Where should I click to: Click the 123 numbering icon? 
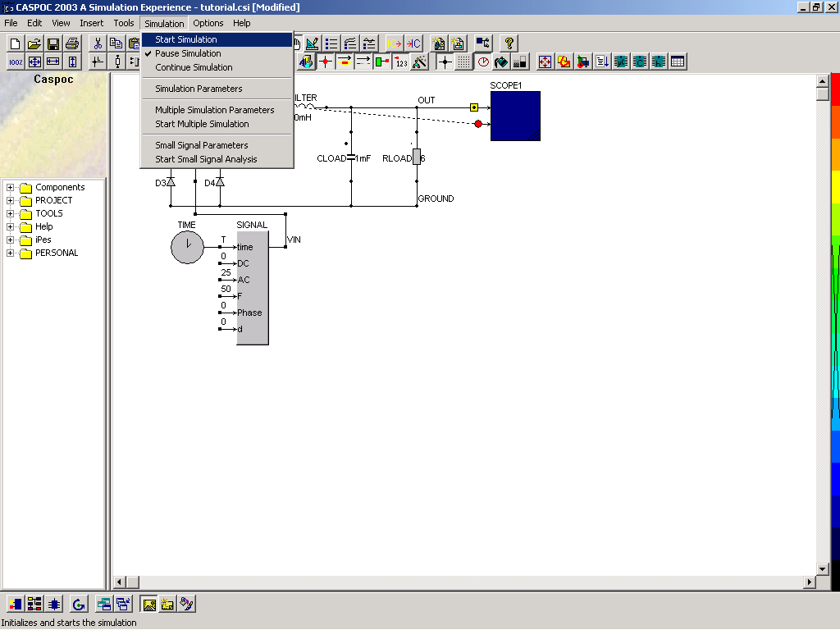(x=401, y=62)
